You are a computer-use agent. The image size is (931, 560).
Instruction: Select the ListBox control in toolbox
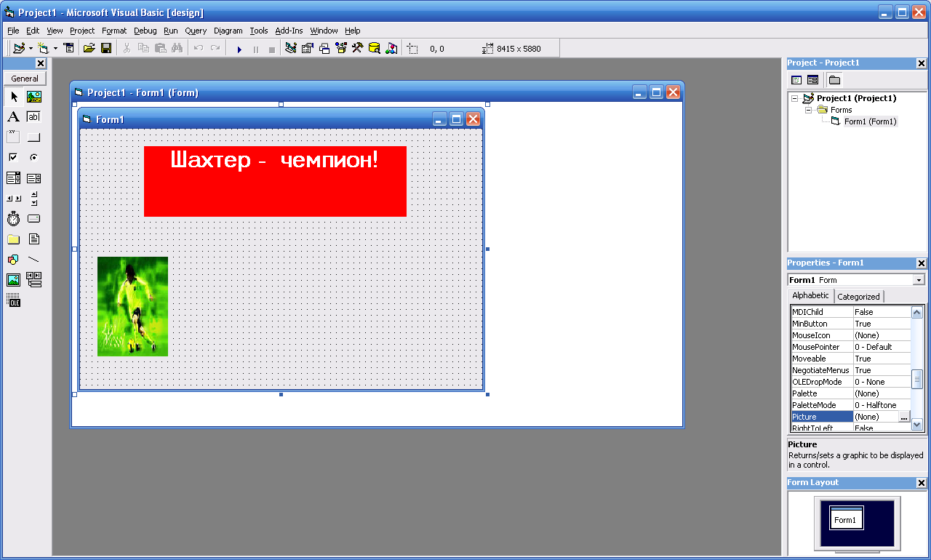coord(34,178)
